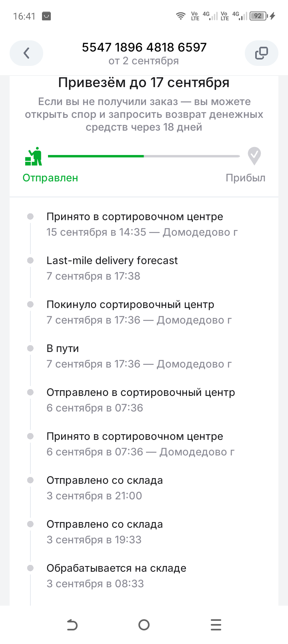The image size is (288, 644).
Task: Select the Last-mile delivery forecast entry
Action: [112, 268]
